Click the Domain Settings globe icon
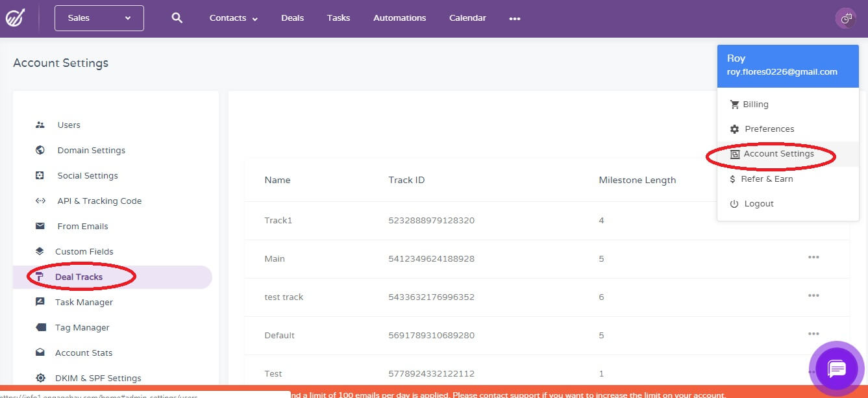Viewport: 868px width, 398px height. (x=40, y=150)
